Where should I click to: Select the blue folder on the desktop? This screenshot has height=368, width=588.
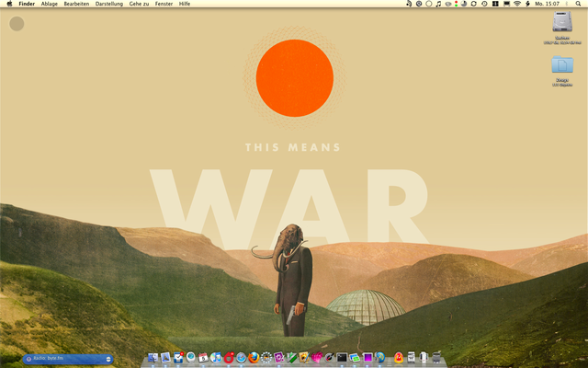[562, 64]
